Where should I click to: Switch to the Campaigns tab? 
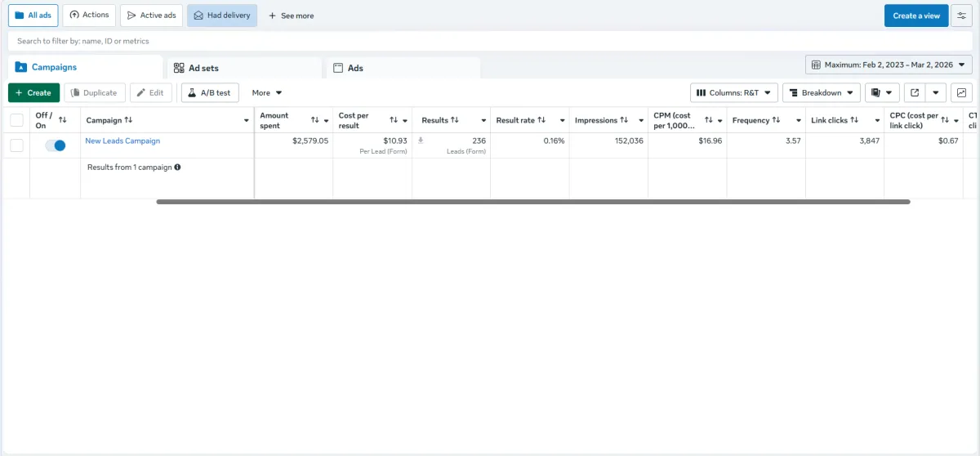(85, 67)
